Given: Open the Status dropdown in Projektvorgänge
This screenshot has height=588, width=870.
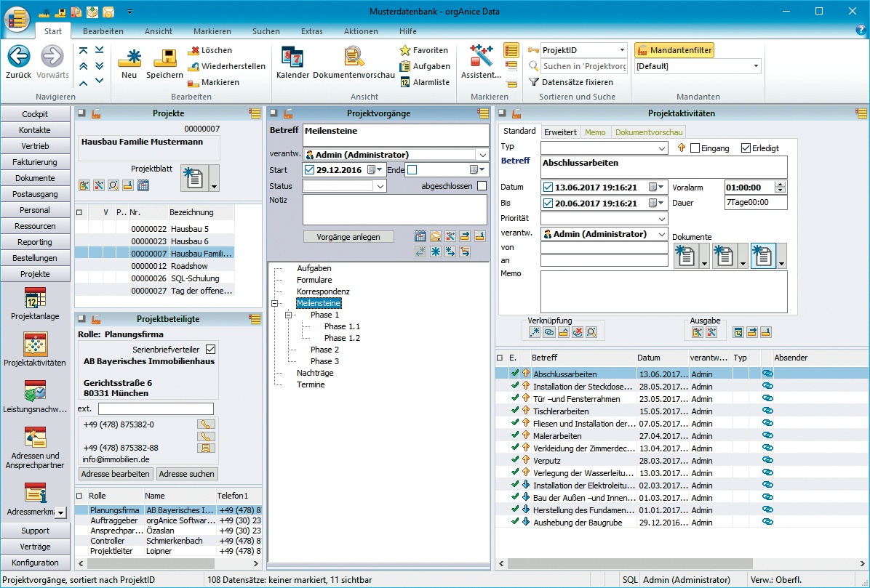Looking at the screenshot, I should pos(380,186).
